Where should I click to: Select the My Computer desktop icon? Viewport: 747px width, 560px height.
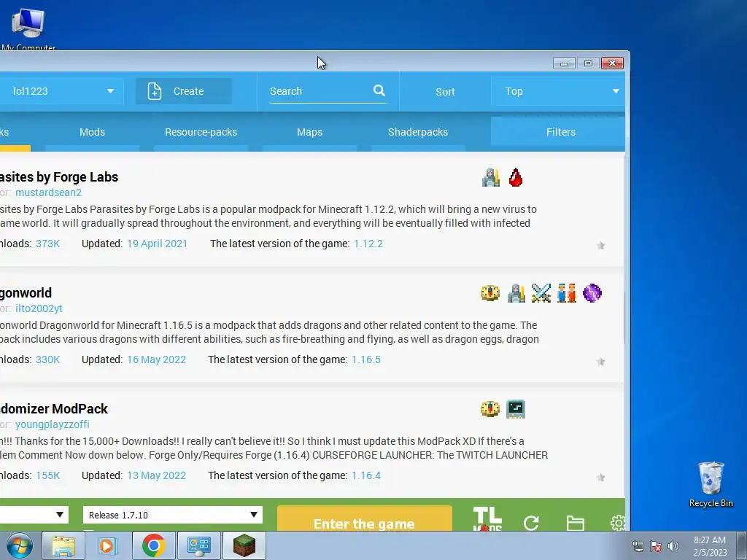[28, 28]
